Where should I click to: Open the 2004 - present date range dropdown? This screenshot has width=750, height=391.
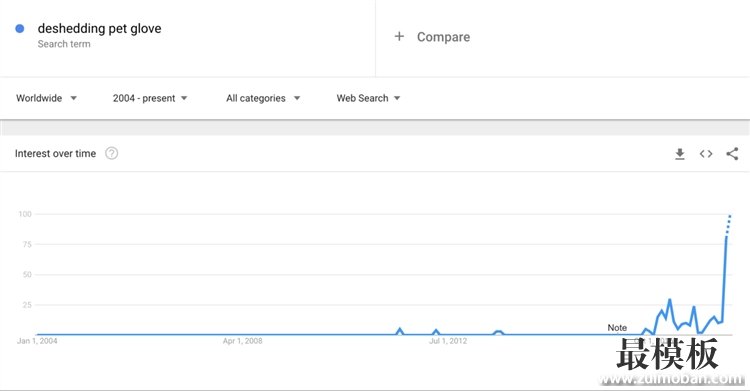pyautogui.click(x=150, y=98)
